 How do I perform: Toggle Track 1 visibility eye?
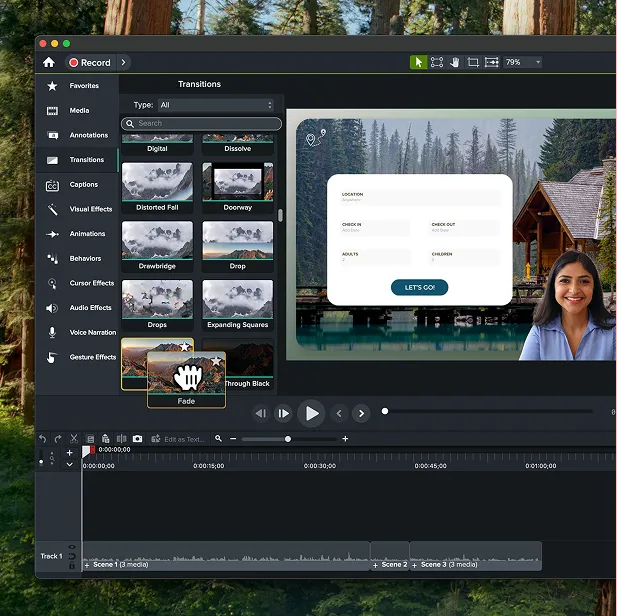tap(72, 547)
